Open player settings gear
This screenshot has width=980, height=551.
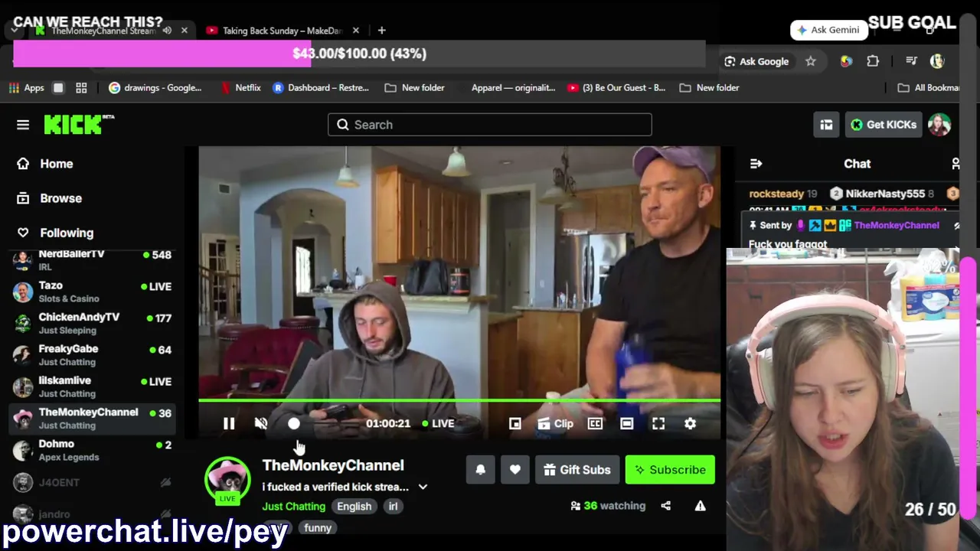click(691, 423)
